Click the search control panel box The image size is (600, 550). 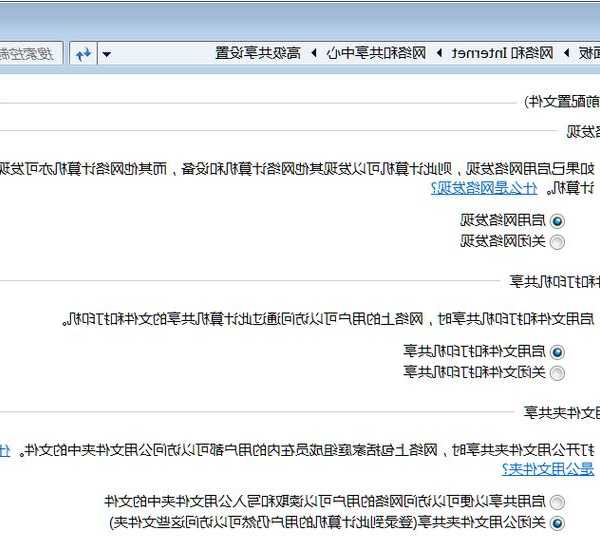[x=30, y=52]
